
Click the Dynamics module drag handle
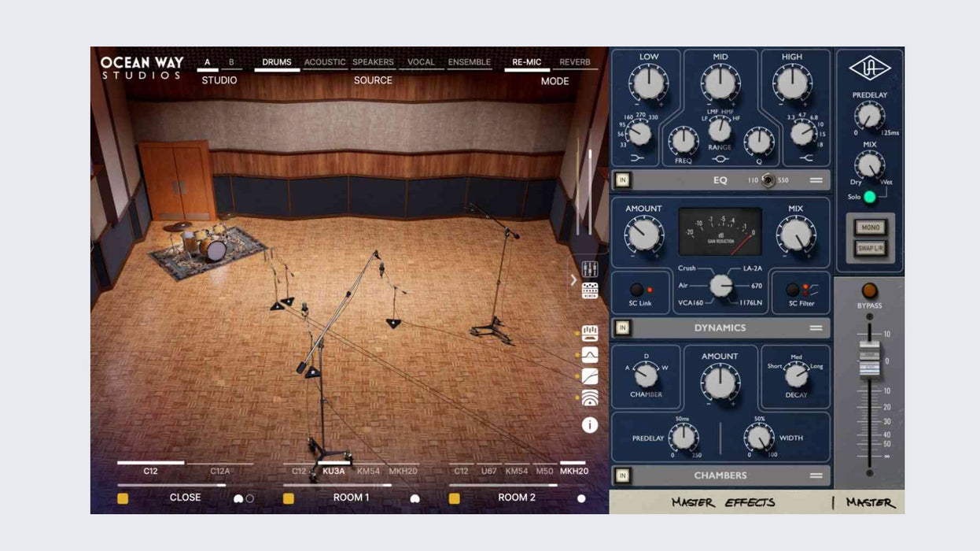pyautogui.click(x=816, y=328)
